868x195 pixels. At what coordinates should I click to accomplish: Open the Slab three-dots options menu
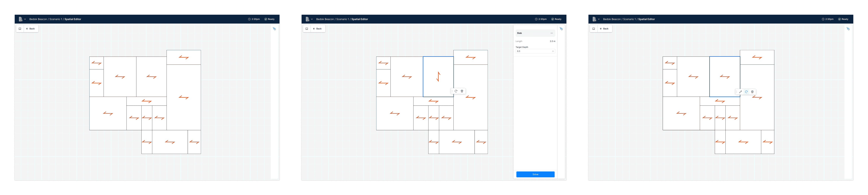point(552,33)
